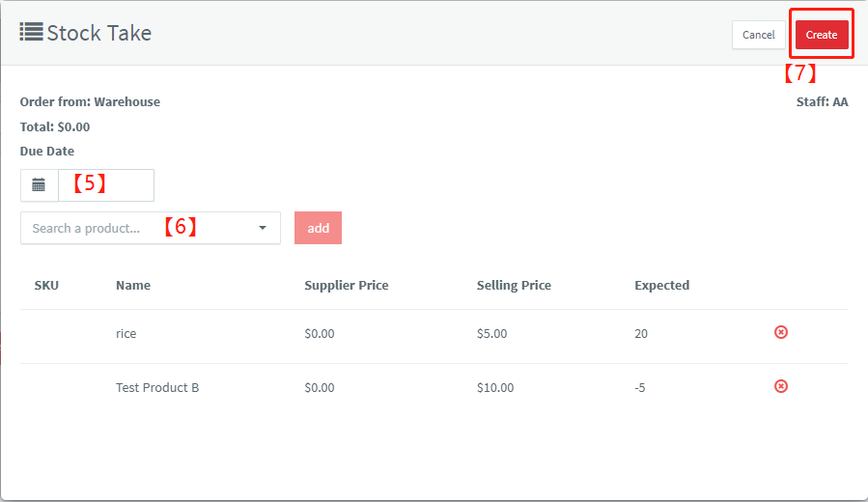Open the product search dropdown arrow
868x502 pixels.
tap(263, 228)
